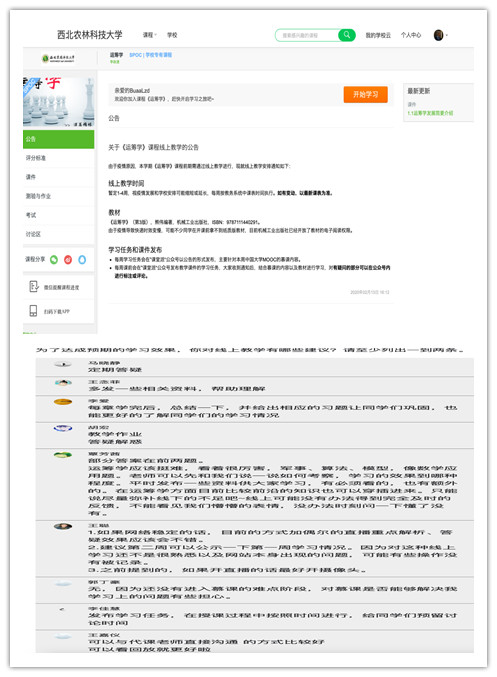The width and height of the screenshot is (497, 677).
Task: Click the user avatar in header
Action: click(x=438, y=35)
